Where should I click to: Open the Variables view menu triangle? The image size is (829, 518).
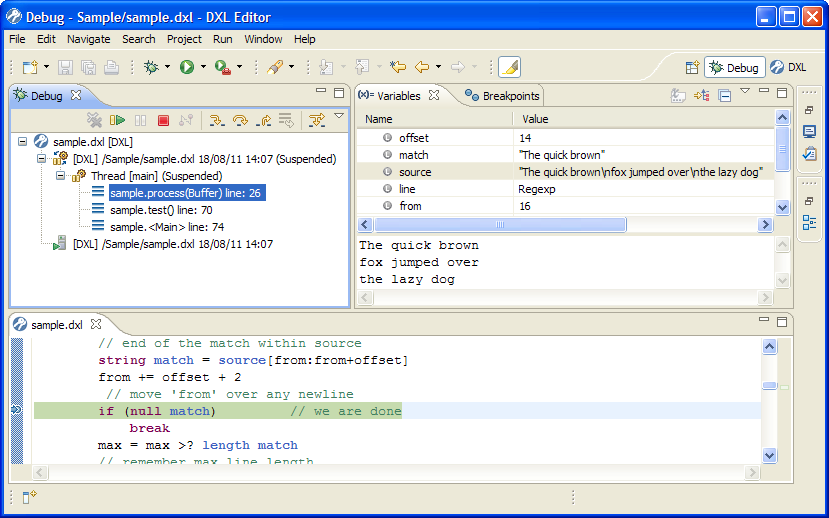tap(745, 90)
